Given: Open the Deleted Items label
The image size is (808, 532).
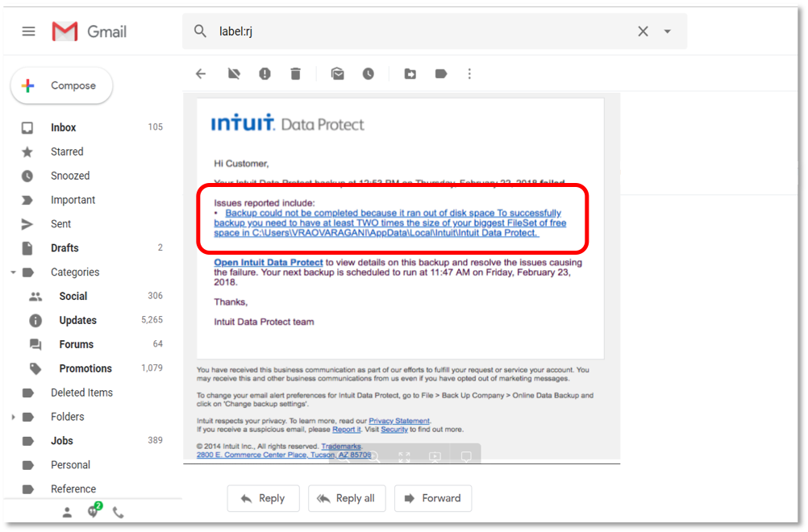Looking at the screenshot, I should pyautogui.click(x=81, y=393).
